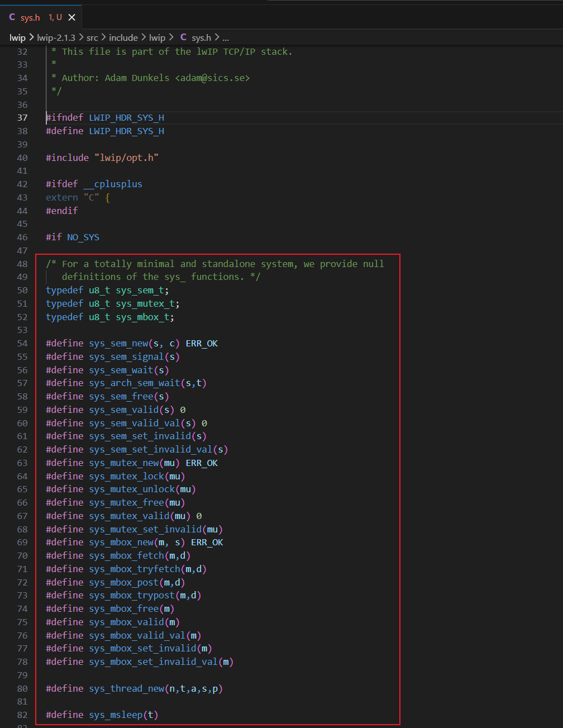This screenshot has width=563, height=728.
Task: Open the lwip-2.1.3 breadcrumb folder
Action: 56,37
